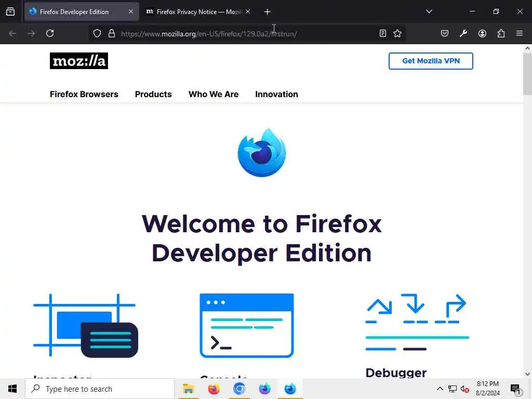532x399 pixels.
Task: Open the Who We Are menu
Action: [214, 95]
